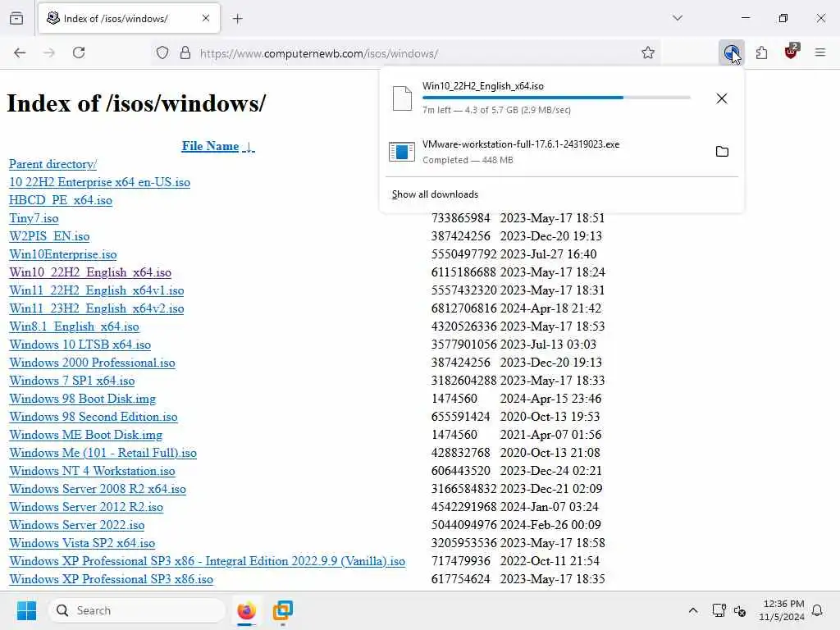Download XP SP3 x86 Integral Edition (Vanilla).iso
Screen dimensions: 840x630
(208, 561)
